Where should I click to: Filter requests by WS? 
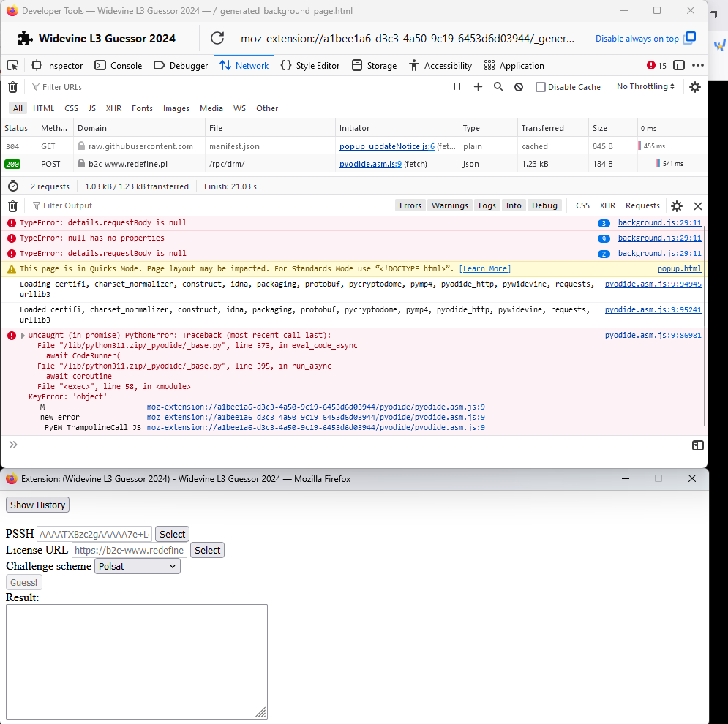click(x=239, y=108)
